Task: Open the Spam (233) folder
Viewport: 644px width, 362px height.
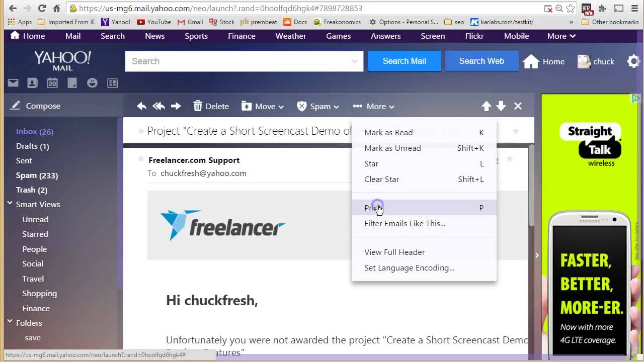Action: point(37,175)
